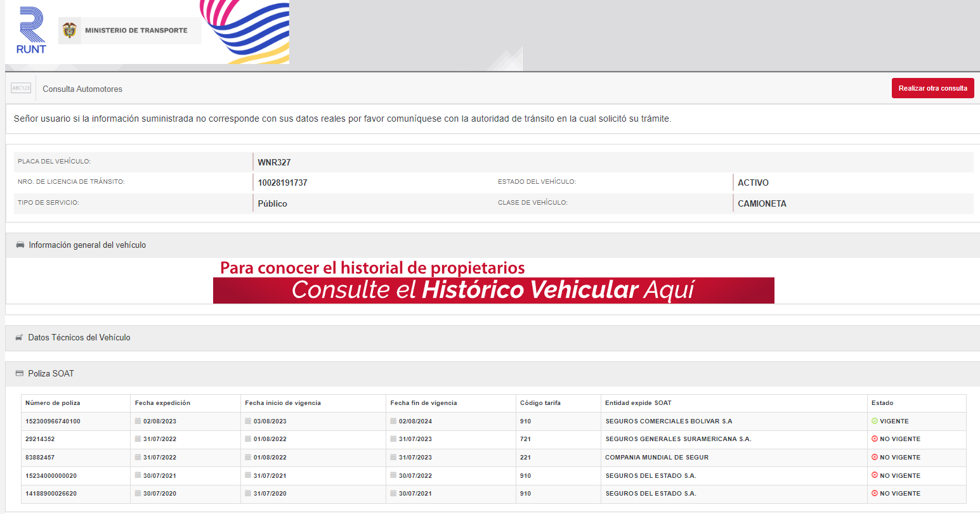
Task: Click the car icon beside Información general
Action: pyautogui.click(x=20, y=245)
